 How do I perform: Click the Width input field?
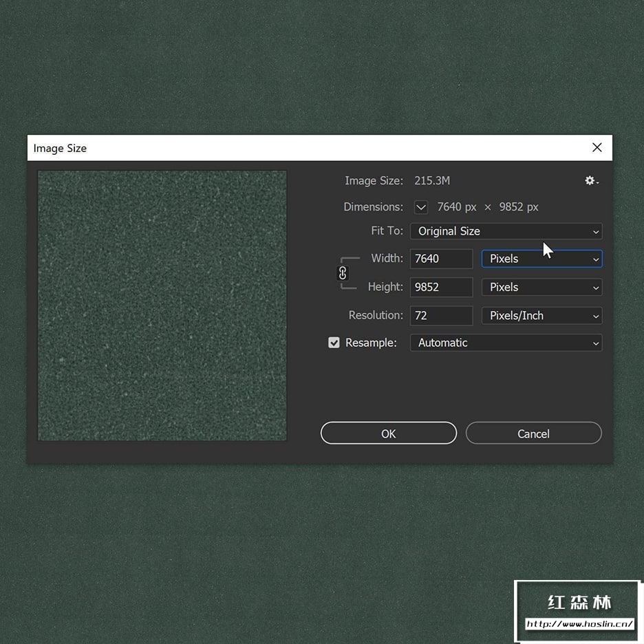click(x=441, y=259)
